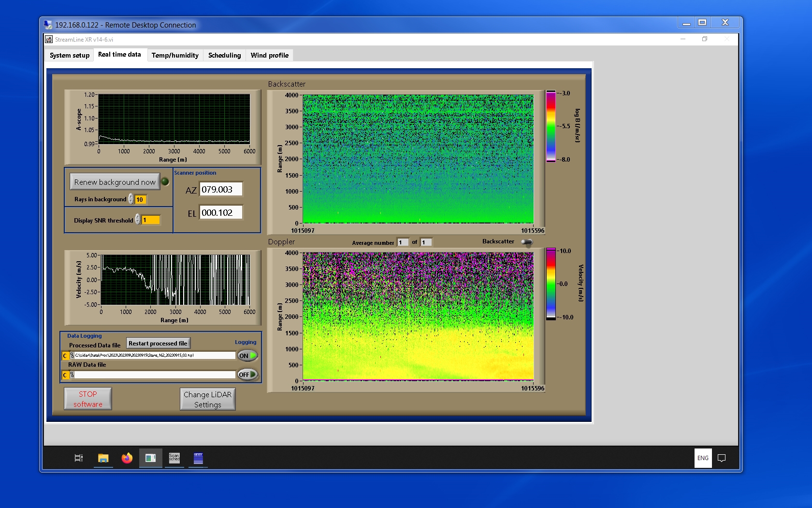Click Change LiDAR Settings button
Viewport: 812px width, 508px height.
point(207,399)
